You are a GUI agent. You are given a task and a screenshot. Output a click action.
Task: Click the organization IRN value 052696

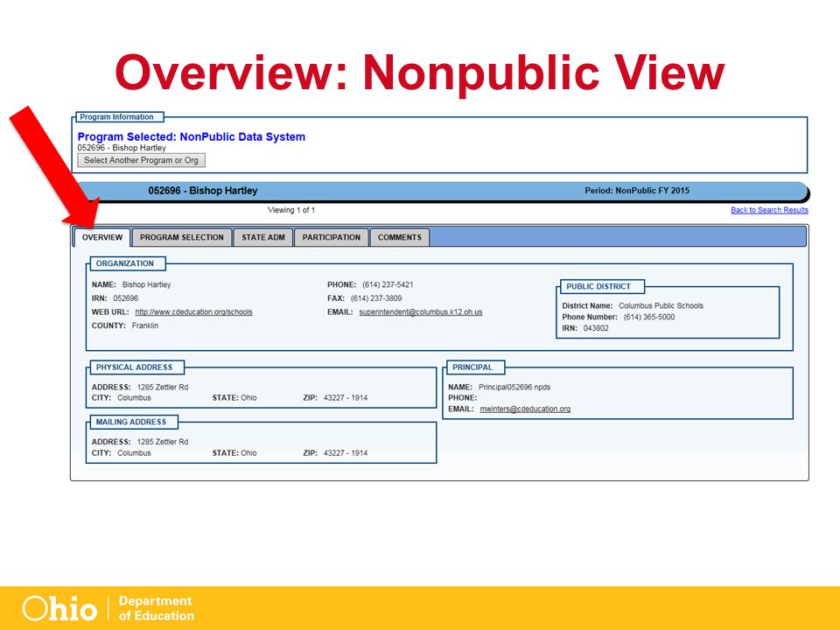[x=125, y=298]
